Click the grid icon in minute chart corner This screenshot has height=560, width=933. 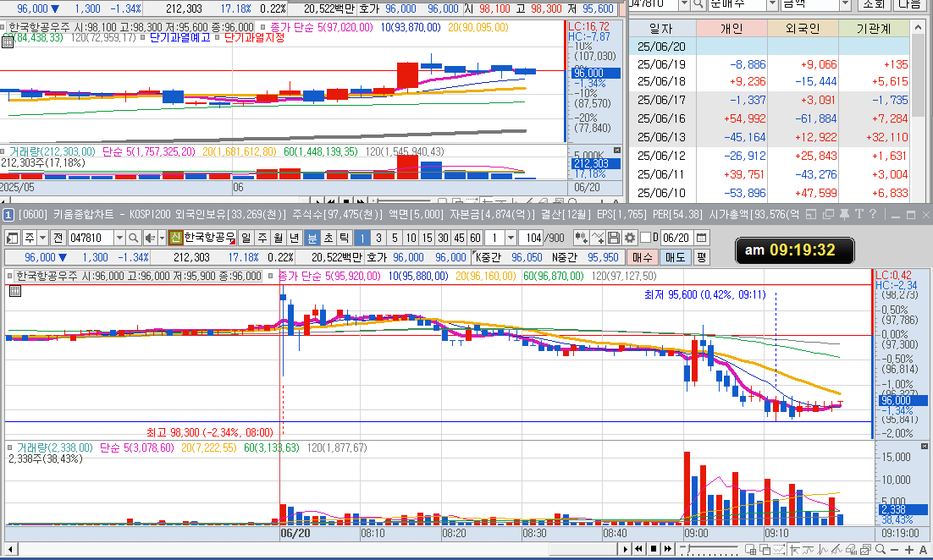click(x=15, y=291)
